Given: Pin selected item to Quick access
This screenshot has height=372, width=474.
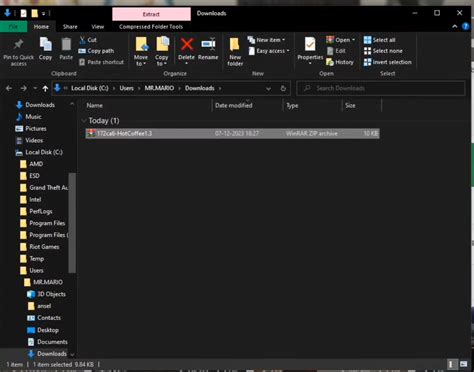Looking at the screenshot, I should (x=18, y=52).
